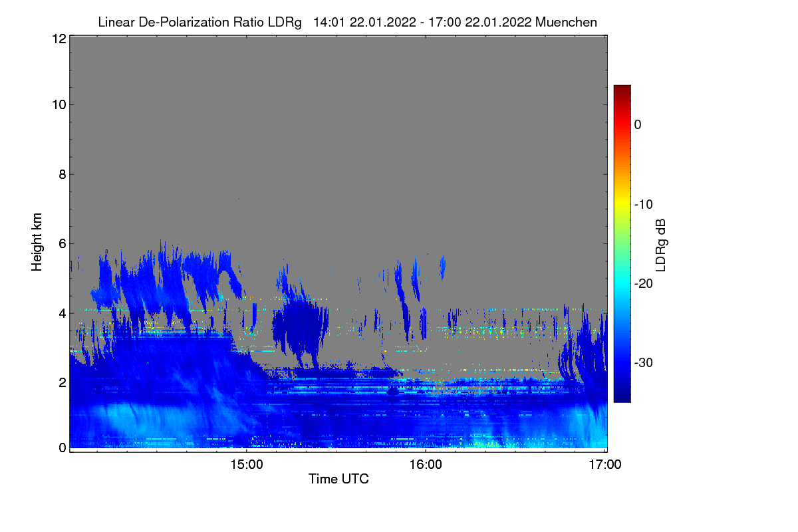This screenshot has height=532, width=798.
Task: Click the dark blue bottom of the colorbar
Action: coord(622,396)
